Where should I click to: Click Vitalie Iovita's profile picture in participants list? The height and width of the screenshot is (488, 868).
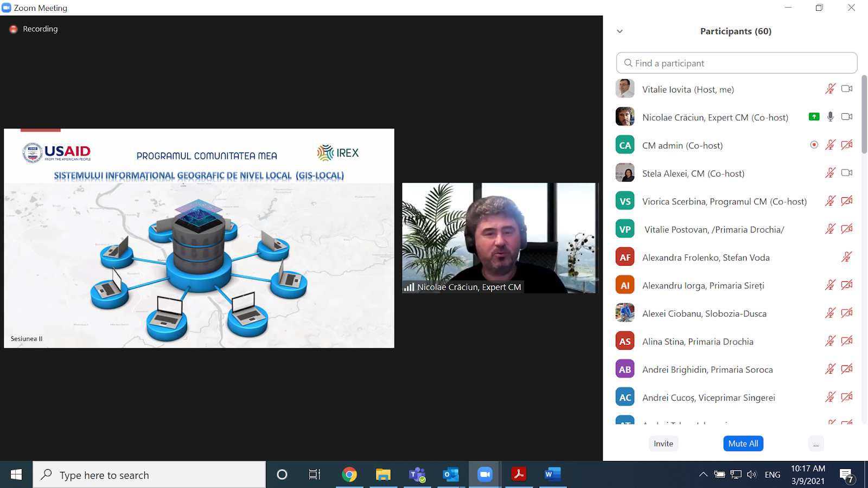625,89
